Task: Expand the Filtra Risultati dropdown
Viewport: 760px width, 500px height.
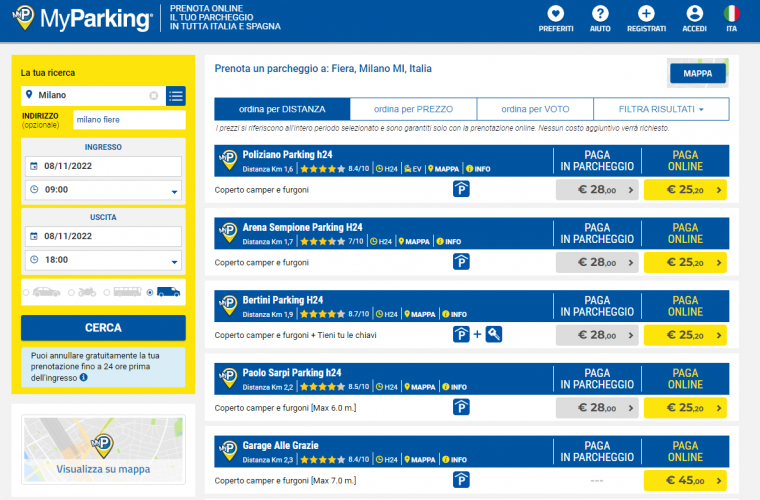Action: point(660,109)
